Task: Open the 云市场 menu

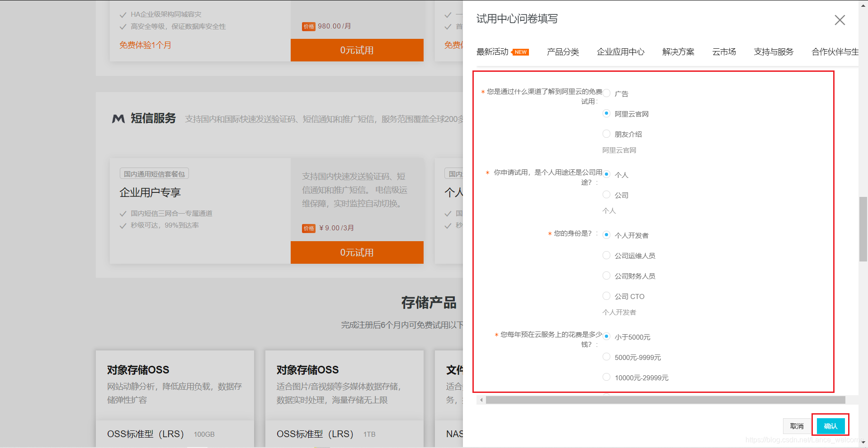Action: [x=724, y=52]
